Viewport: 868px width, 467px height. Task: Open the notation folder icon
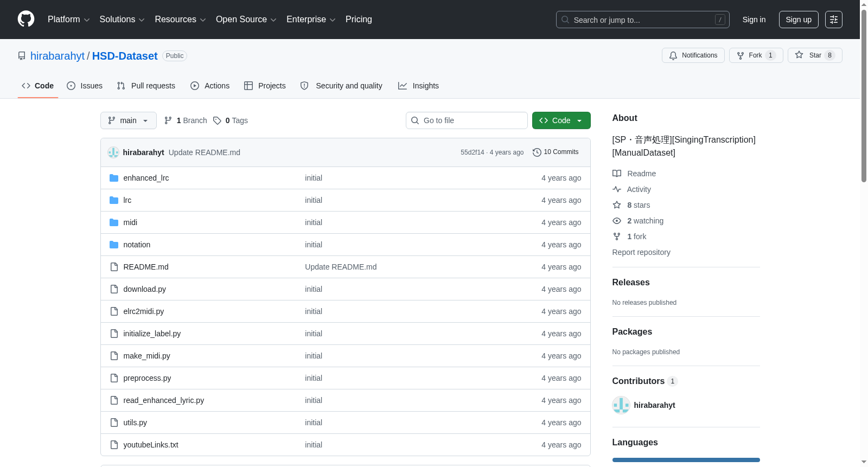click(x=114, y=245)
